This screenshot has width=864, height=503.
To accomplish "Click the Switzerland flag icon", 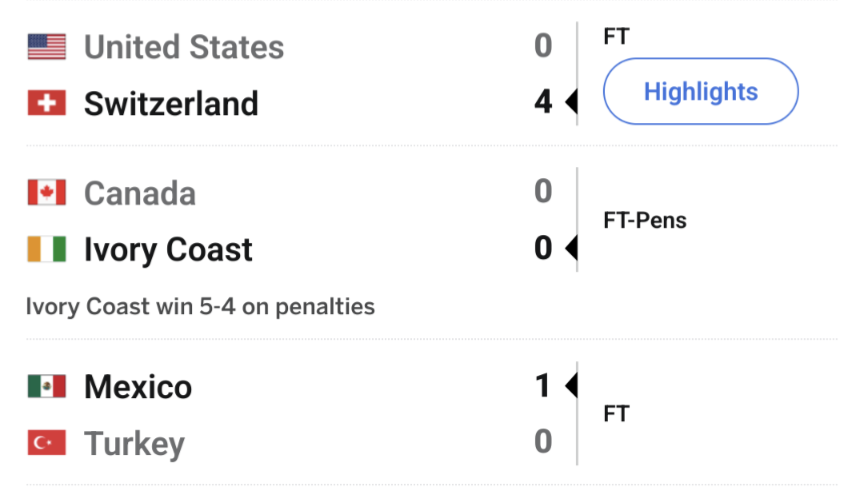I will click(x=47, y=103).
